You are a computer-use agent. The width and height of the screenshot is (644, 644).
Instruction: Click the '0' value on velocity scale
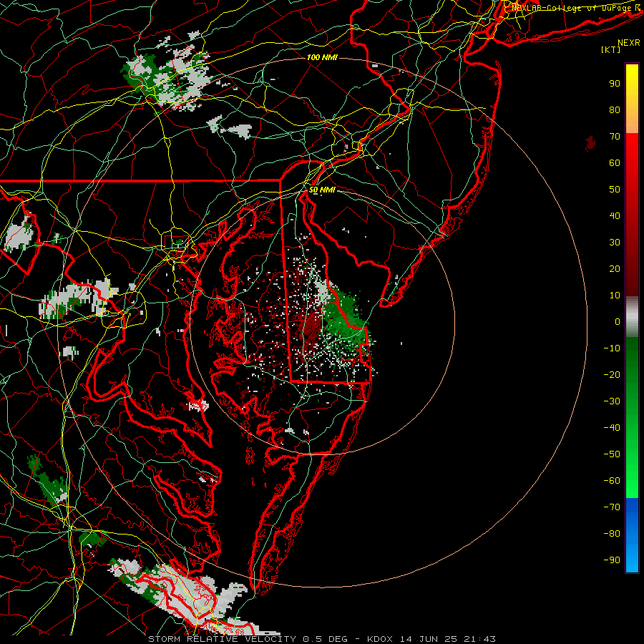point(618,322)
